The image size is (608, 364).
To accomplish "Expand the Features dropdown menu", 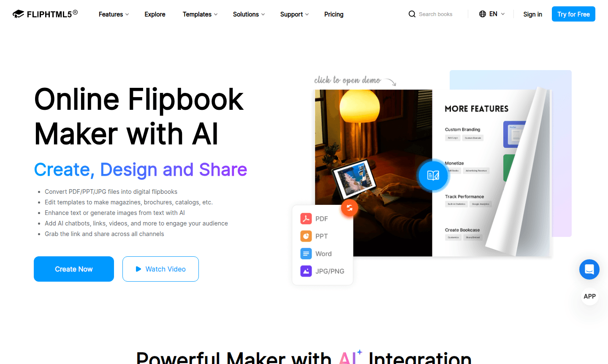I will coord(114,14).
